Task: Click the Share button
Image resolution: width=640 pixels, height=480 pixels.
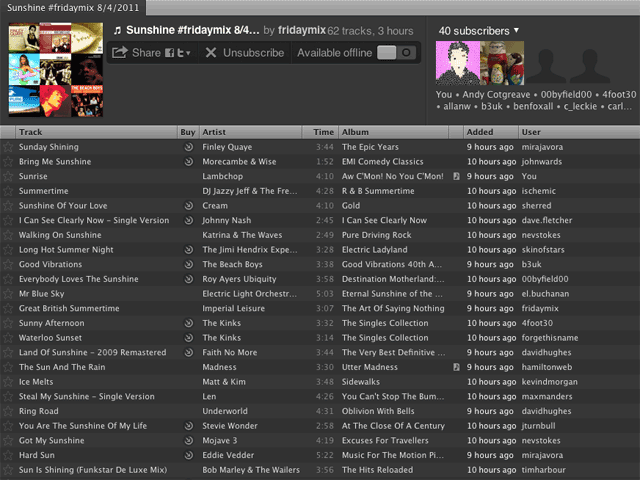Action: tap(137, 53)
